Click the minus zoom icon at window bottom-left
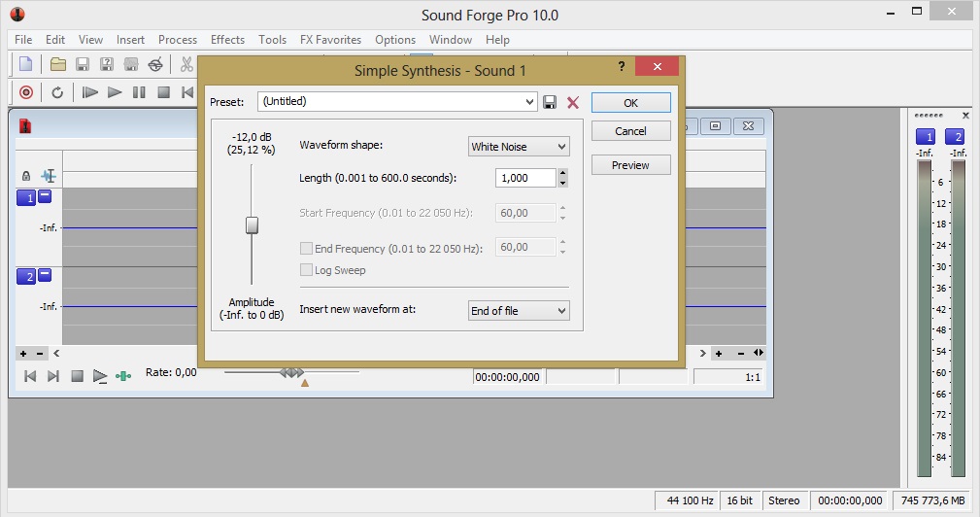 (40, 354)
